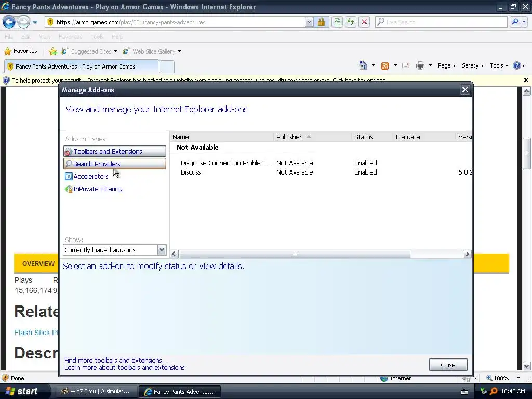
Task: Click the OVERVIEW tab on webpage
Action: point(38,263)
